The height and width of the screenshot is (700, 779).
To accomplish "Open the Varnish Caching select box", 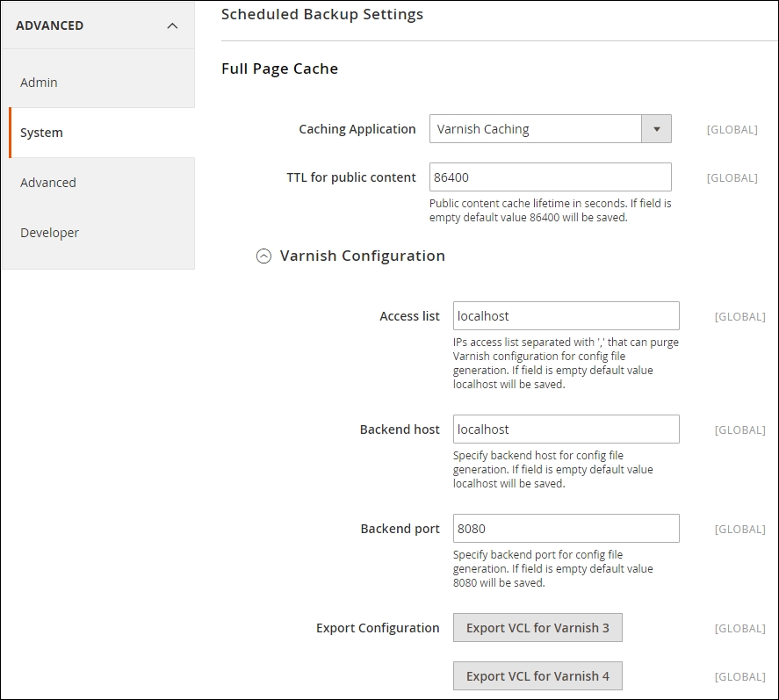I will (x=536, y=129).
